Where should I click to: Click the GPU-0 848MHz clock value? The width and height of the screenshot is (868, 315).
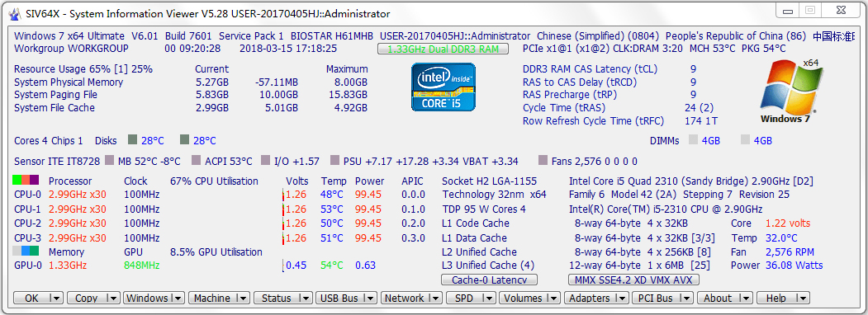coord(143,266)
